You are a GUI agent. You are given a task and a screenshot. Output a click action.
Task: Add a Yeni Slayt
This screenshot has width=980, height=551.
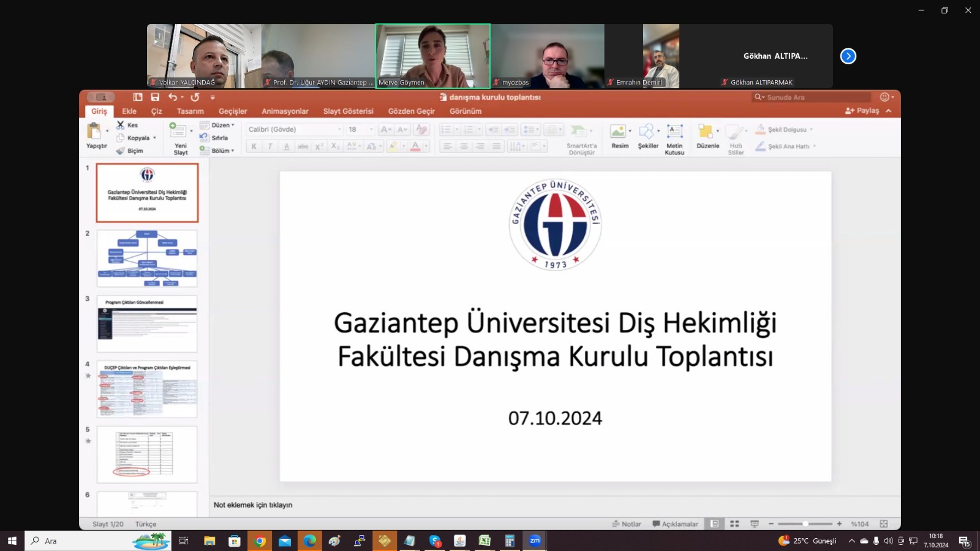[179, 138]
